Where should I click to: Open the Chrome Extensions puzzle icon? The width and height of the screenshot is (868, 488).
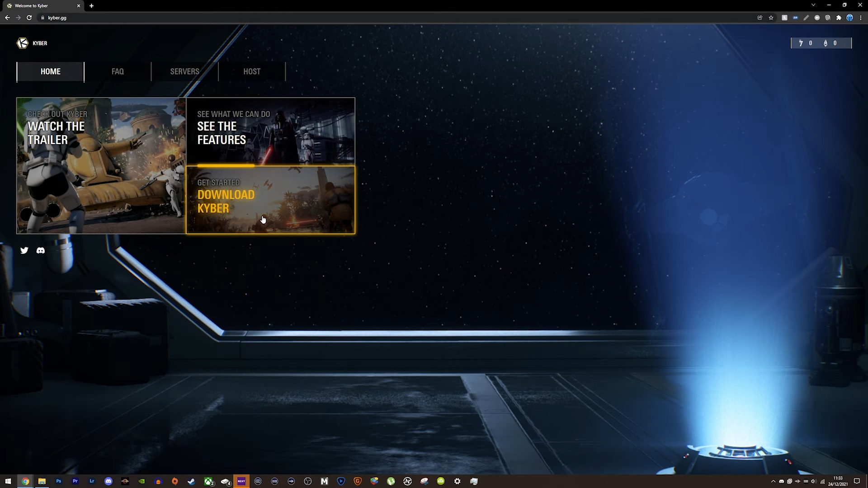pos(839,18)
